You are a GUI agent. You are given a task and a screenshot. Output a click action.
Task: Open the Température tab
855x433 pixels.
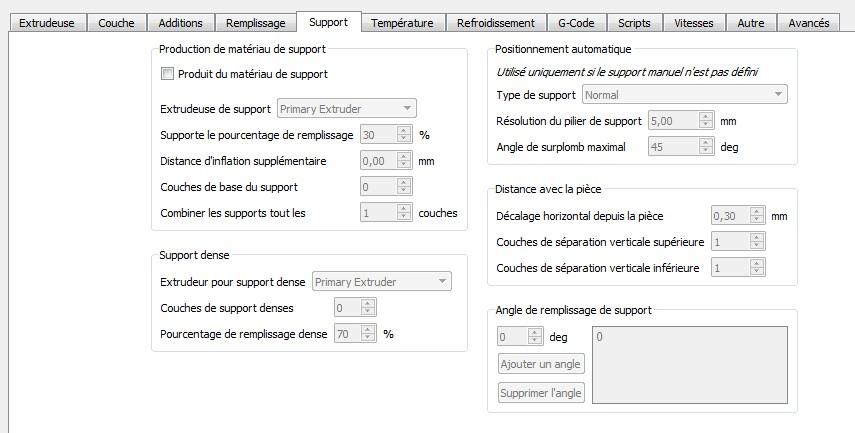[x=402, y=23]
